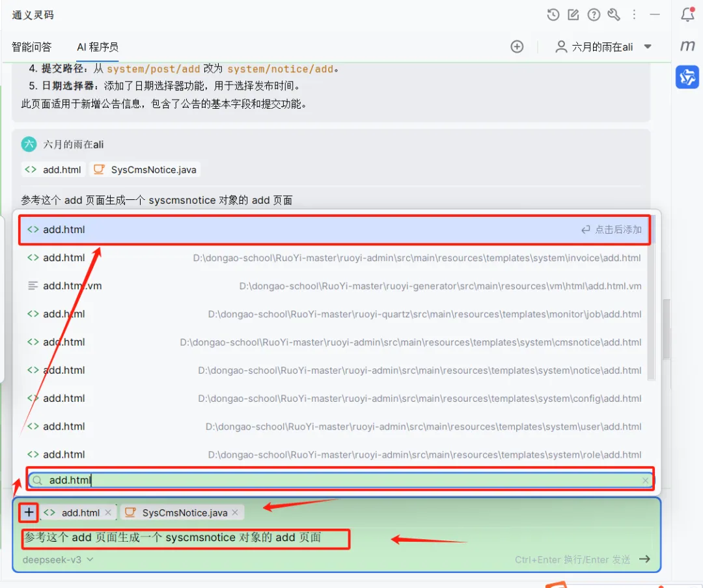Image resolution: width=703 pixels, height=588 pixels.
Task: Click the 六 user avatar icon
Action: (29, 144)
